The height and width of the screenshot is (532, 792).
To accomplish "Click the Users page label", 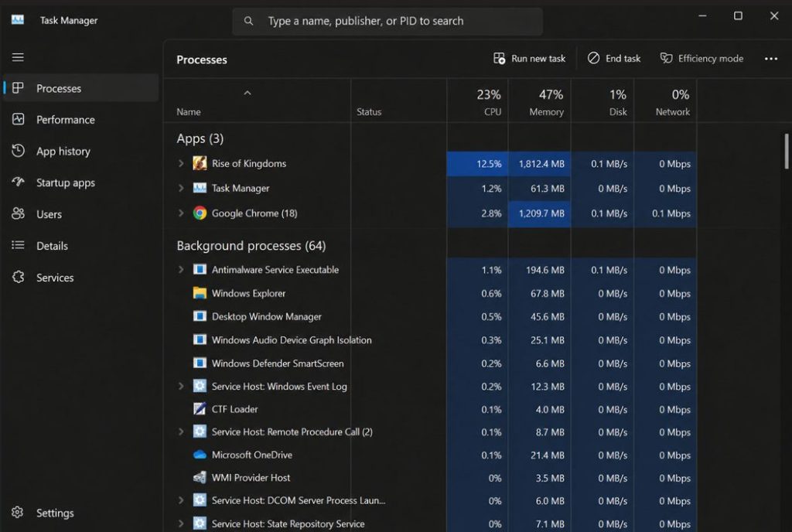I will pyautogui.click(x=49, y=214).
